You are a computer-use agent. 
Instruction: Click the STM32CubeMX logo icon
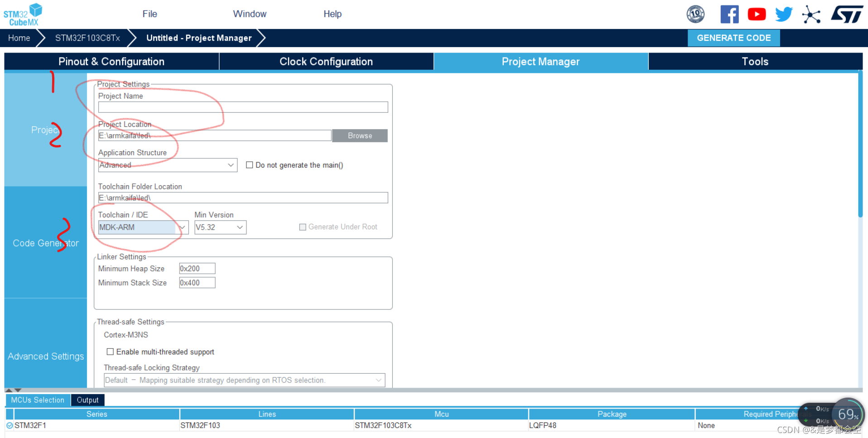(23, 14)
